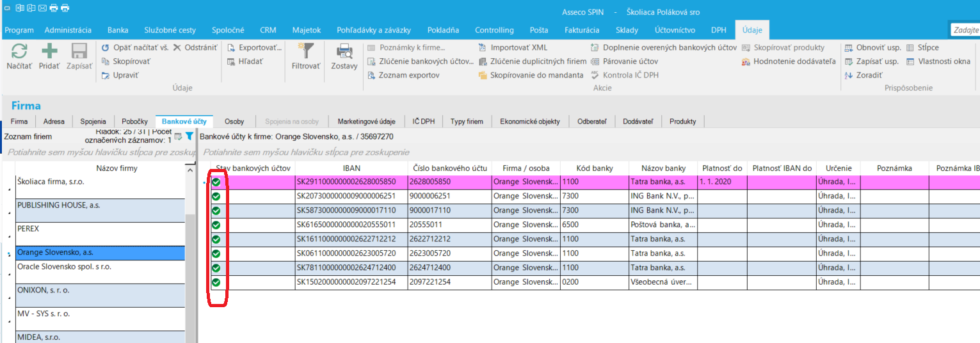Click Skopírovať in the Údaje group
This screenshot has height=343, width=980.
[x=126, y=61]
